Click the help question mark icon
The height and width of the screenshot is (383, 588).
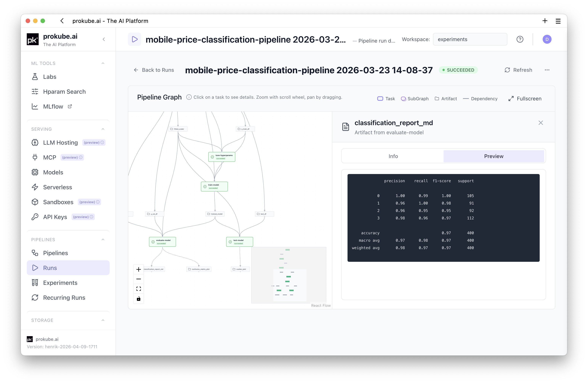click(x=520, y=39)
